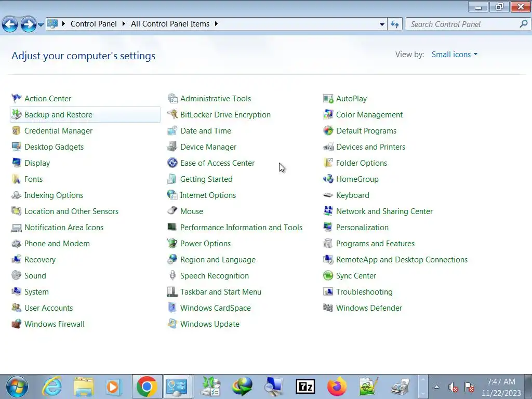Launch Firefox from the taskbar
532x399 pixels.
337,387
